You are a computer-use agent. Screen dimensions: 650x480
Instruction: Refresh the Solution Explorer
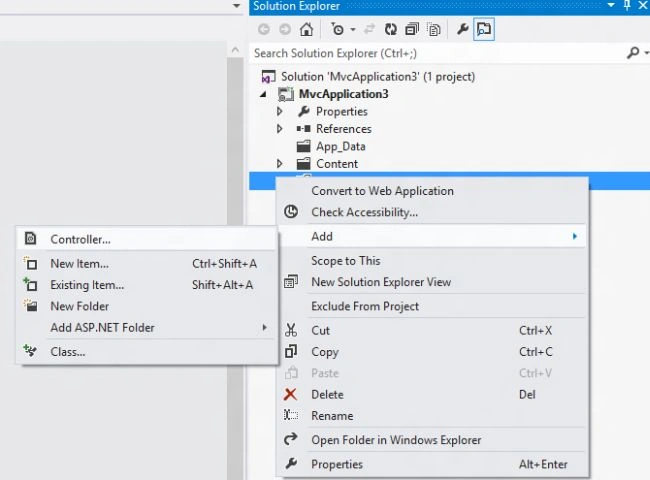pos(390,29)
